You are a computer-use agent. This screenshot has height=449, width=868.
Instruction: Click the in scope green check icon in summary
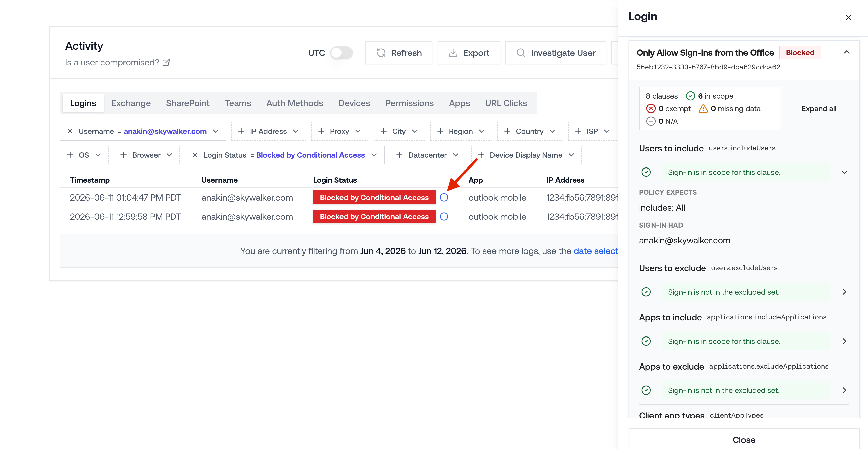(x=690, y=96)
